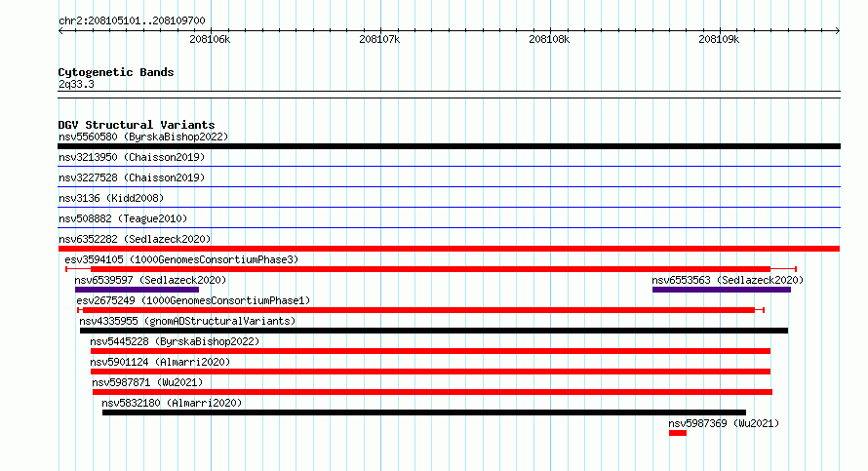868x471 pixels.
Task: Select the short red nsv5987369 bar
Action: [678, 433]
